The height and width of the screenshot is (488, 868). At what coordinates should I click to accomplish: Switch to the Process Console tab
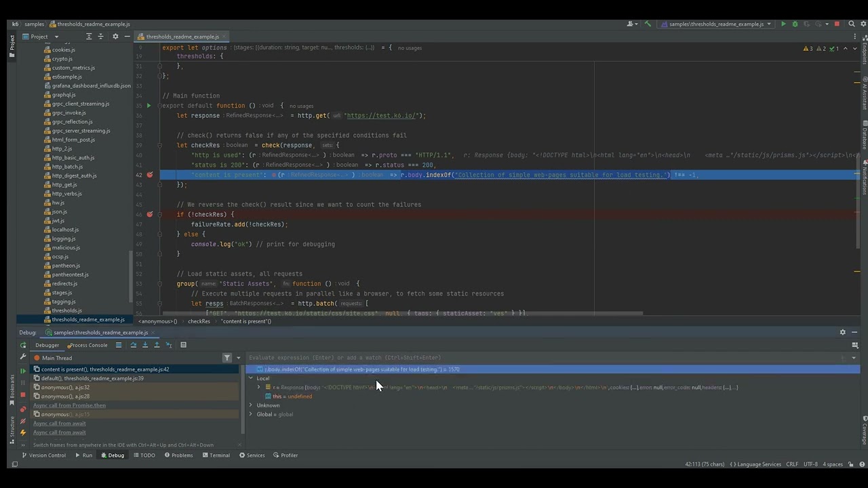pos(87,345)
